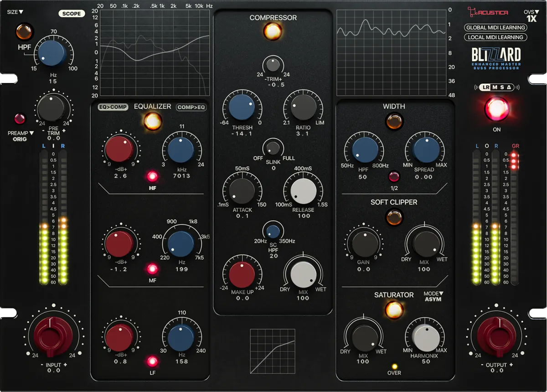Click the Acustica logo

tap(488, 12)
